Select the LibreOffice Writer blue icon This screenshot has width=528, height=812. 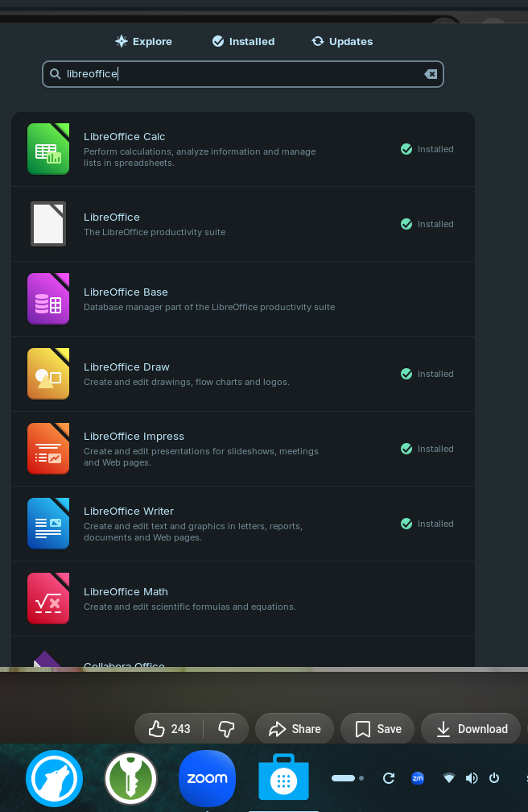tap(48, 524)
